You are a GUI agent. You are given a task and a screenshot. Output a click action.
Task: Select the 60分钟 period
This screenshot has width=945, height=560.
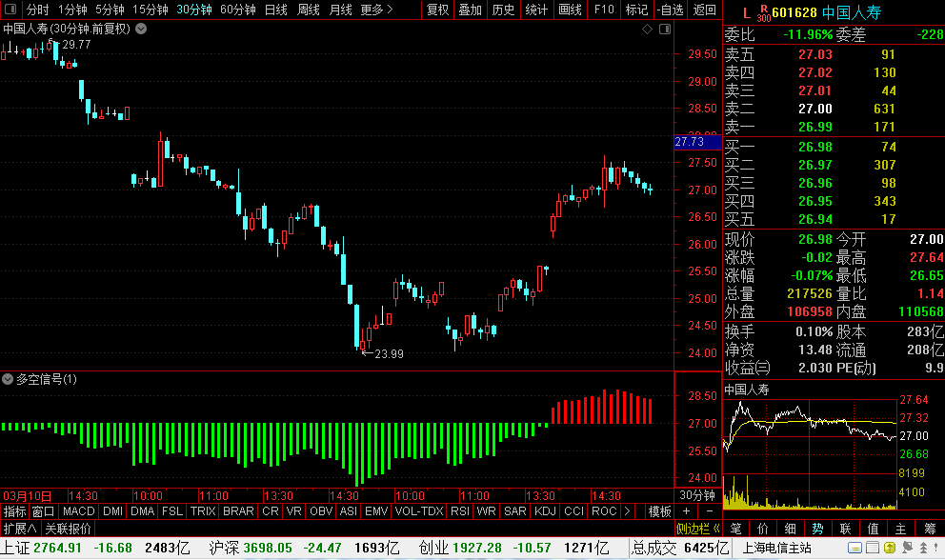point(237,10)
